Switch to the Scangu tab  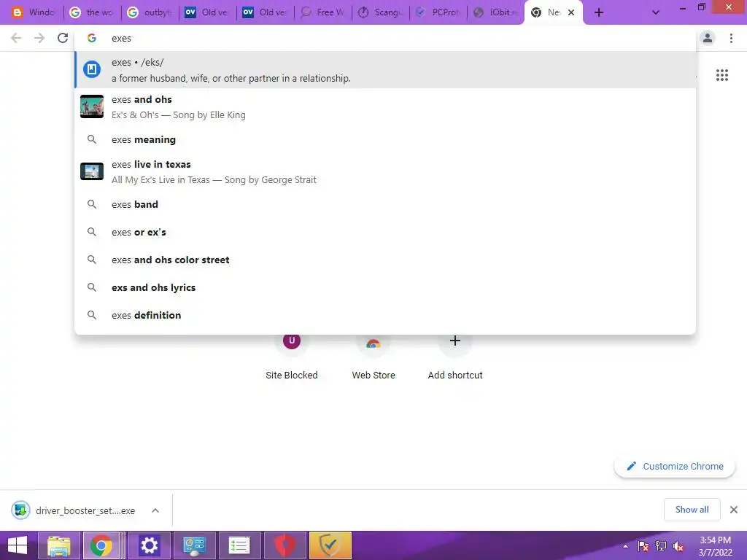(379, 12)
